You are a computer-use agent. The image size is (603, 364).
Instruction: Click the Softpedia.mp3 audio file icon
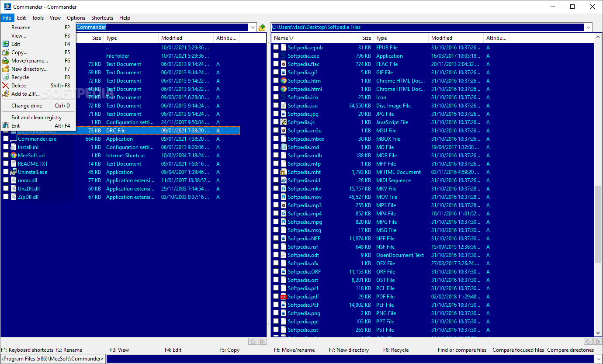coord(283,205)
